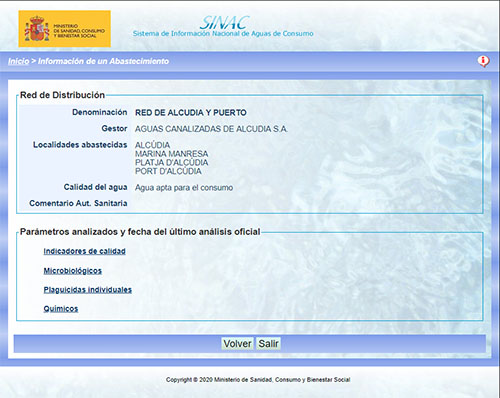Select the text RED DE ALCUDIA Y PUERTO
This screenshot has height=398, width=500.
coord(191,113)
